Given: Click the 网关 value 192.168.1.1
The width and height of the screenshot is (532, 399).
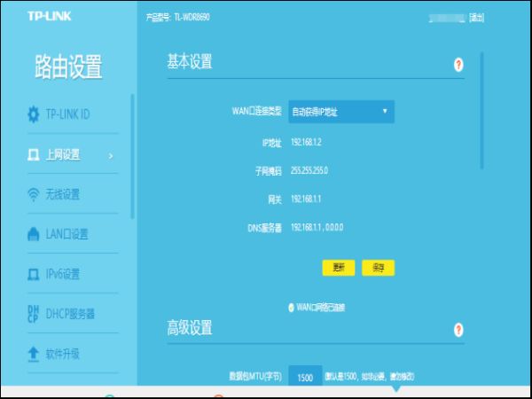Looking at the screenshot, I should [306, 199].
